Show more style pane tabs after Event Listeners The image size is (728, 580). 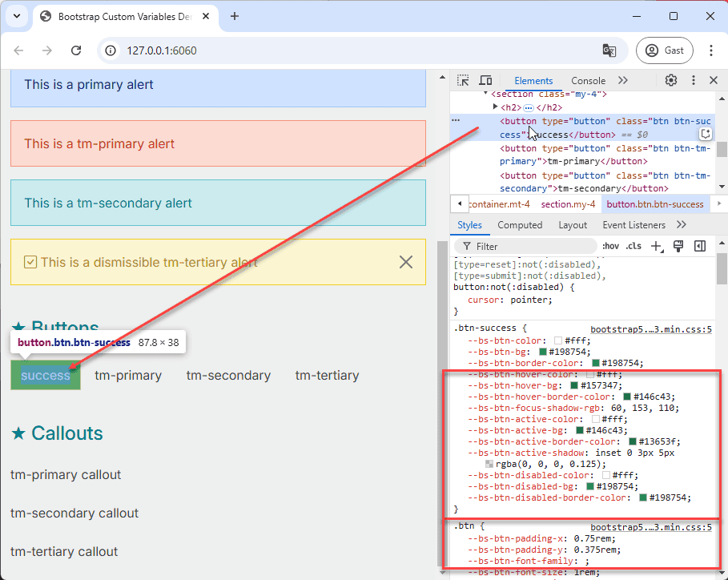[681, 225]
